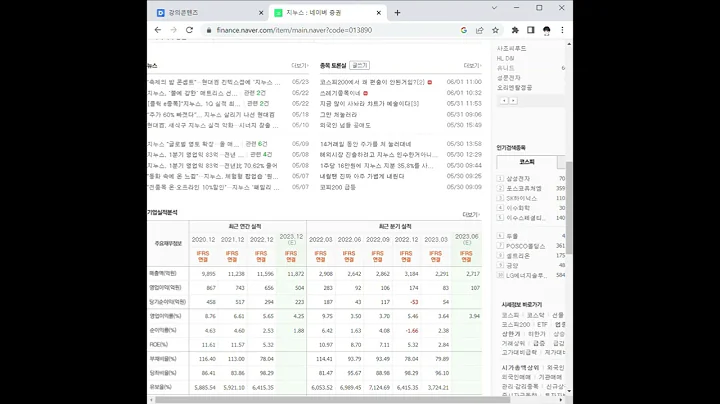Open 삼성전자 in popular stocks
The height and width of the screenshot is (404, 720).
(x=518, y=179)
